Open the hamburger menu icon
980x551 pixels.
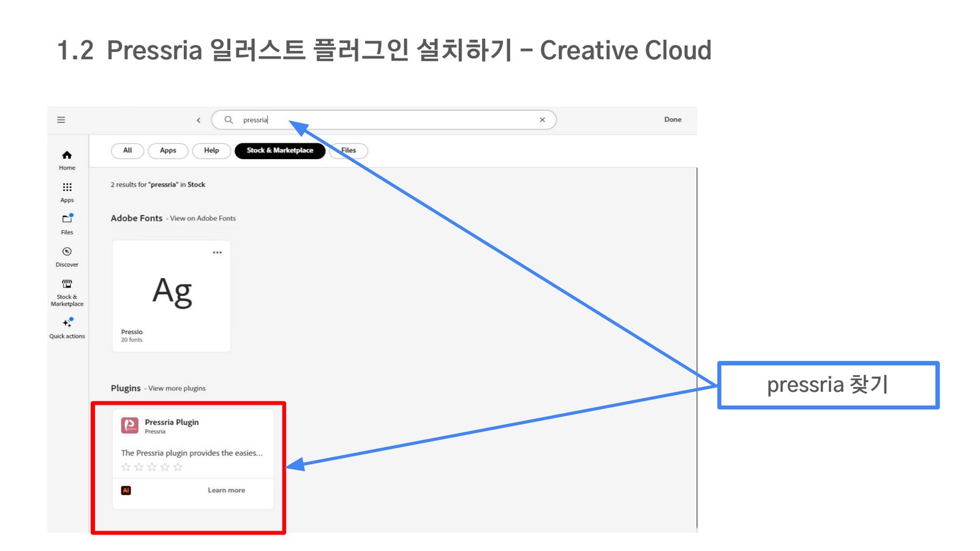(61, 120)
